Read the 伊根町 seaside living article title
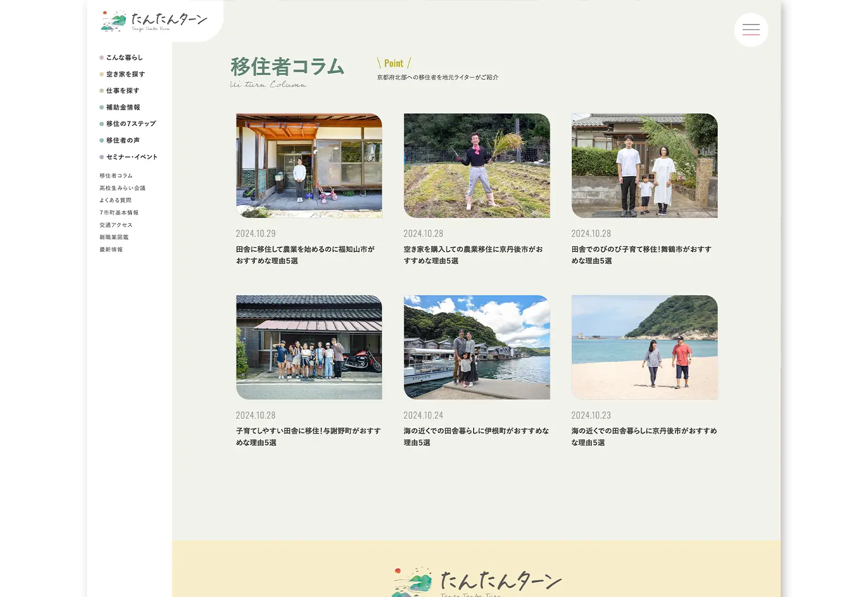Image resolution: width=868 pixels, height=597 pixels. 476,436
